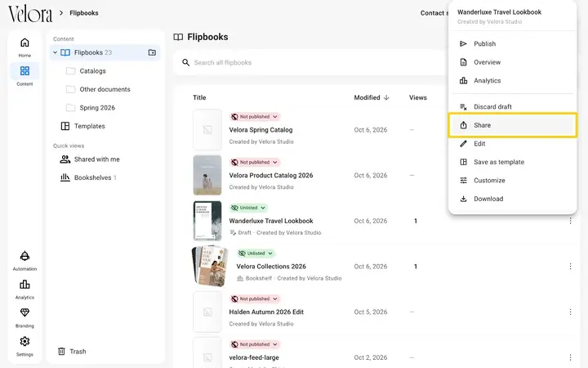
Task: Select Download in the context menu
Action: 512,199
